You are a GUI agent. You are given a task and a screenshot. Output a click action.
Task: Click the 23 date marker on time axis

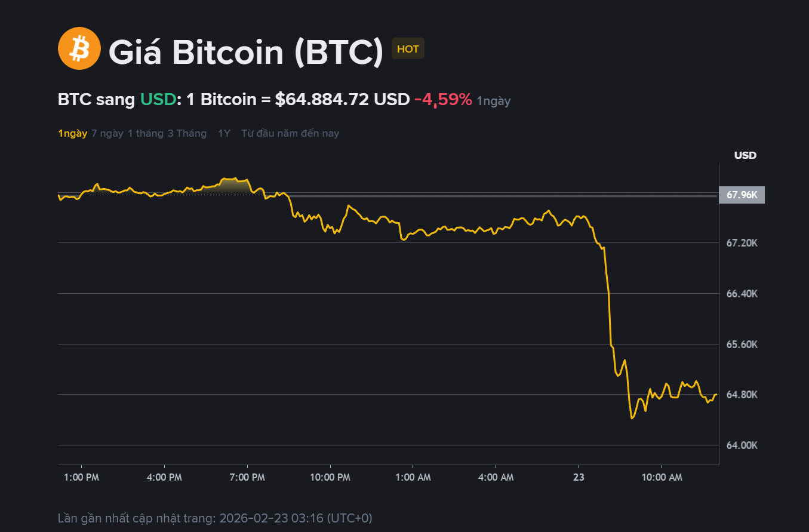(x=579, y=477)
